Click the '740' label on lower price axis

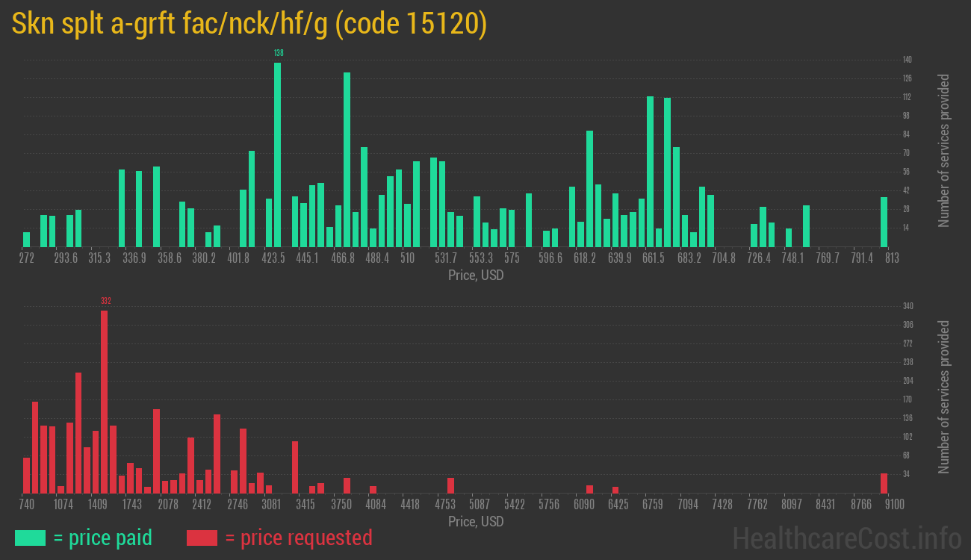[28, 504]
